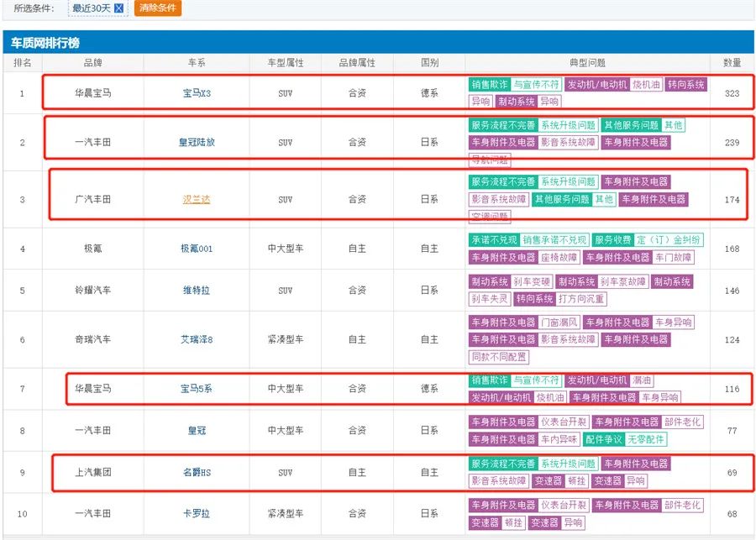Click the orange 清除条件 button
756x540 pixels.
157,8
